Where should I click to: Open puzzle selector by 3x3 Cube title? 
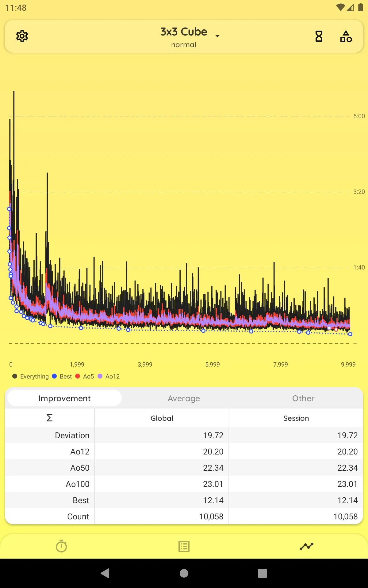click(x=184, y=32)
